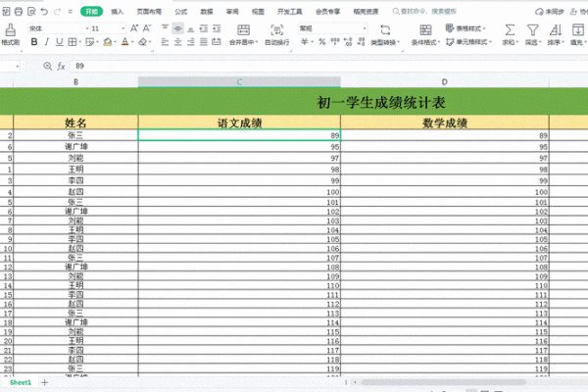Viewport: 588px width, 392px height.
Task: Expand the Conditional Format (条件格式) dropdown
Action: point(439,42)
